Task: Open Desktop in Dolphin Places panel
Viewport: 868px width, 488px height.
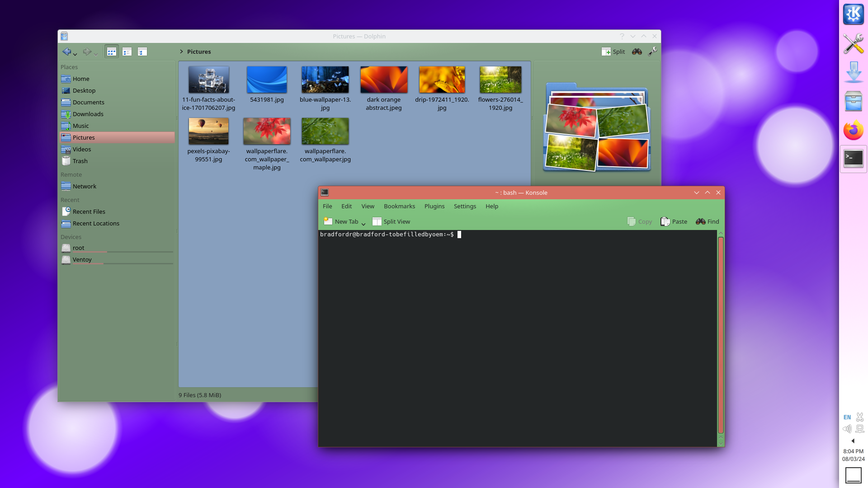Action: (x=117, y=90)
